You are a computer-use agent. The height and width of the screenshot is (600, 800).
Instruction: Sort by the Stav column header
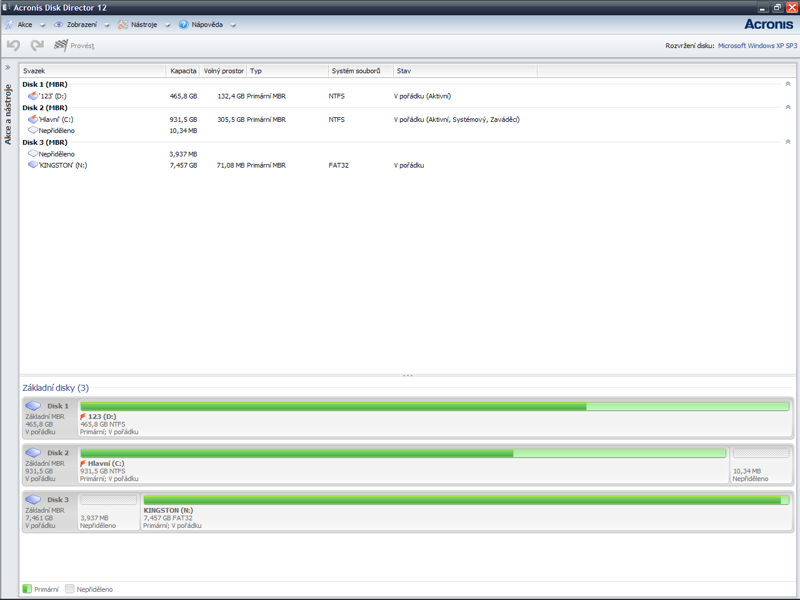pos(465,71)
